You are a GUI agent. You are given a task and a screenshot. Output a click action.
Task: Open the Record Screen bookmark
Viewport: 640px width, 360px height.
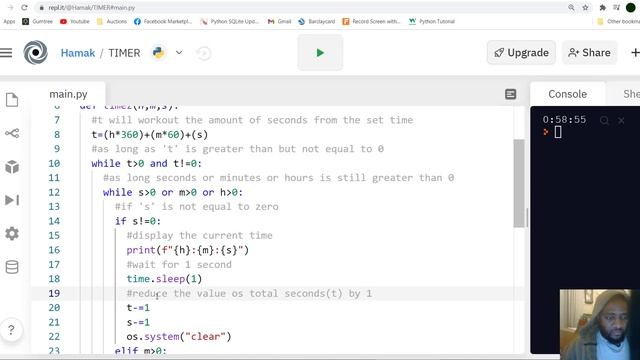(x=371, y=21)
